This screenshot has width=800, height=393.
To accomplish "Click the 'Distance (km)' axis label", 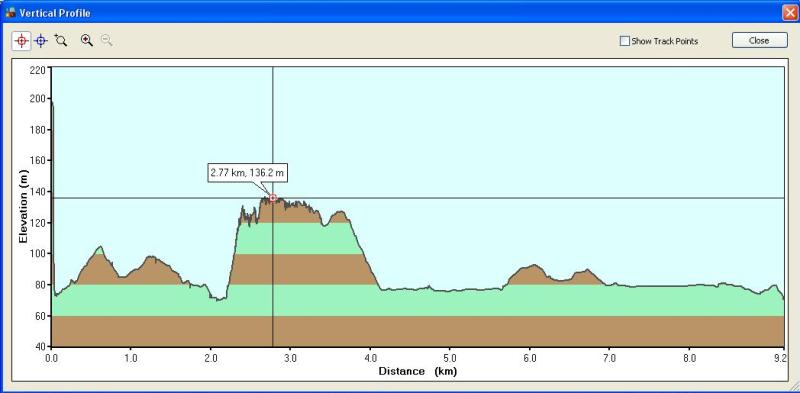I will pos(417,371).
